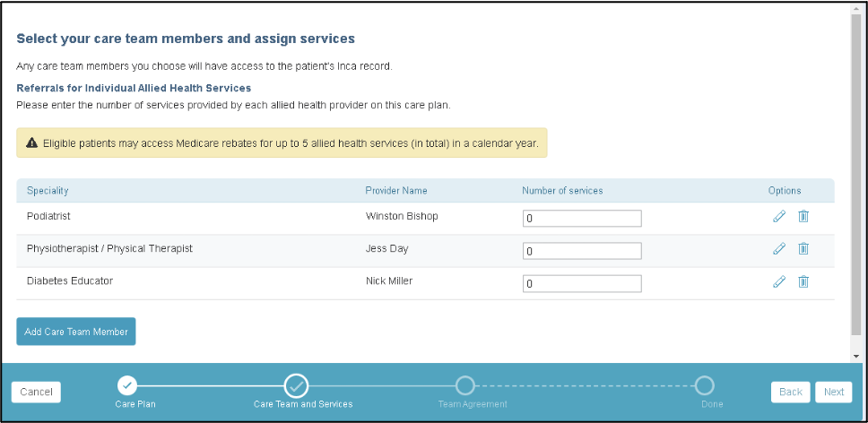This screenshot has height=423, width=868.
Task: Edit the Podiatrist row with pencil icon
Action: point(779,216)
